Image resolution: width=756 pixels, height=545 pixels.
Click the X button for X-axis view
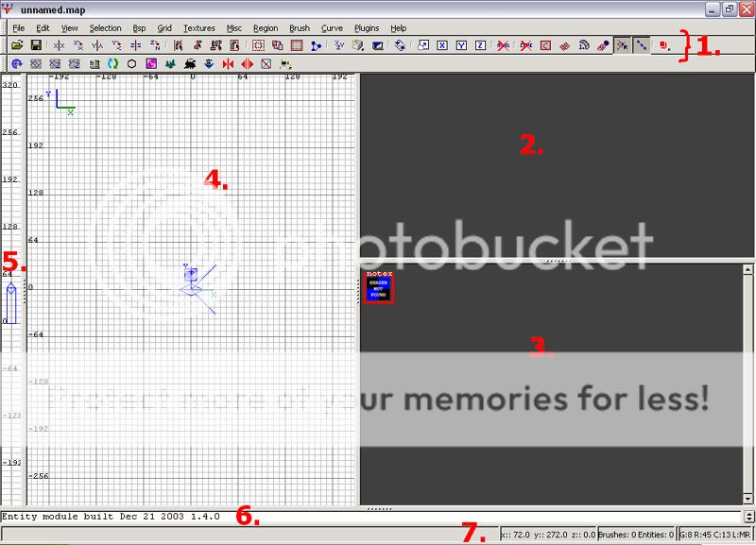(441, 45)
